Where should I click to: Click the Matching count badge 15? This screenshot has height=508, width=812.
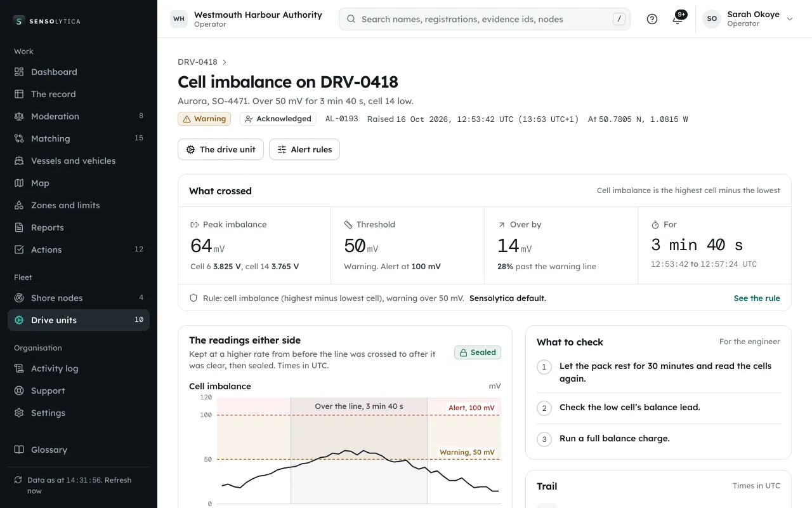[x=139, y=138]
